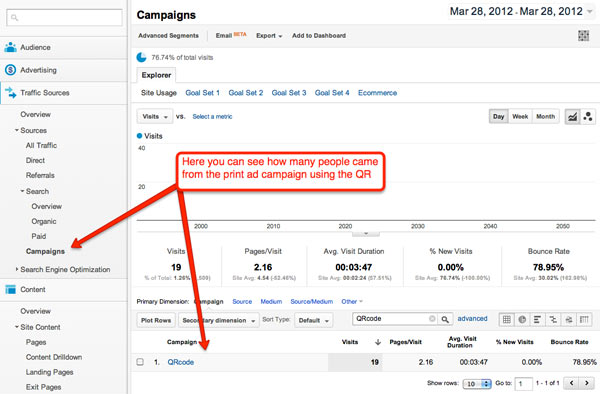This screenshot has height=394, width=600.
Task: Click the Go to page number field
Action: tap(524, 383)
